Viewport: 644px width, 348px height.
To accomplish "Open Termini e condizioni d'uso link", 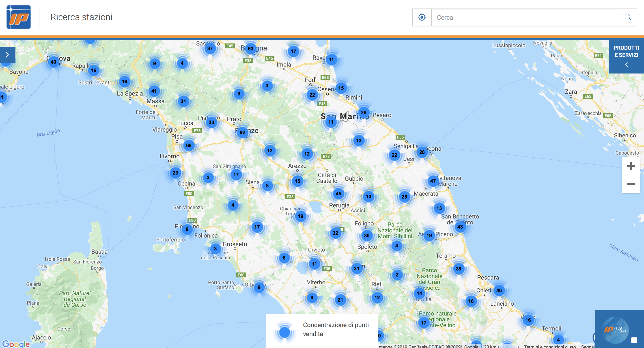I will coord(550,346).
